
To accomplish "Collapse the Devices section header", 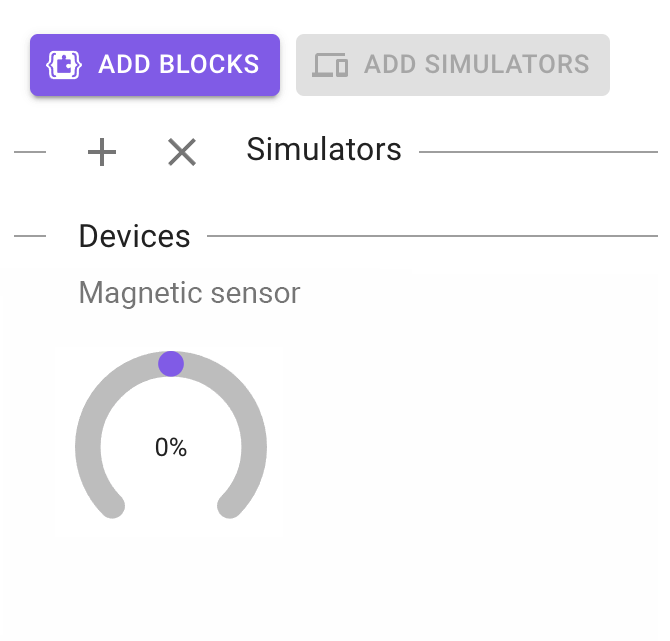I will (134, 236).
